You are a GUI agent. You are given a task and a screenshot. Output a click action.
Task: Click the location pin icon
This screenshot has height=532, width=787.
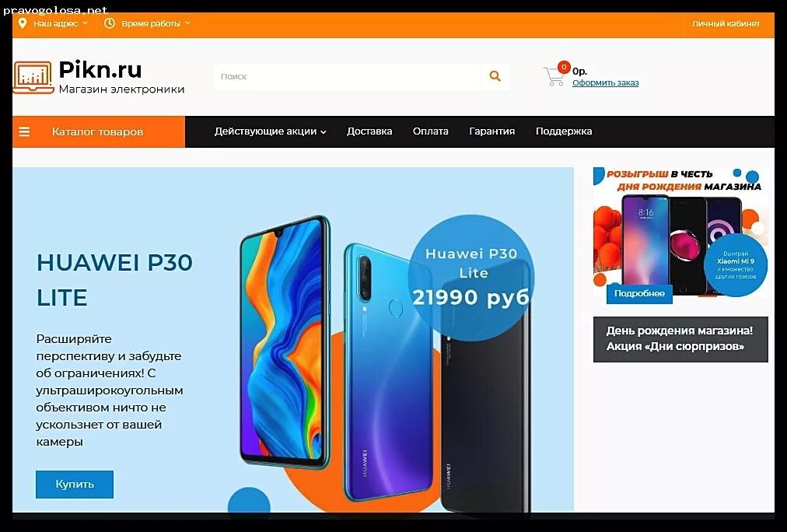(22, 23)
